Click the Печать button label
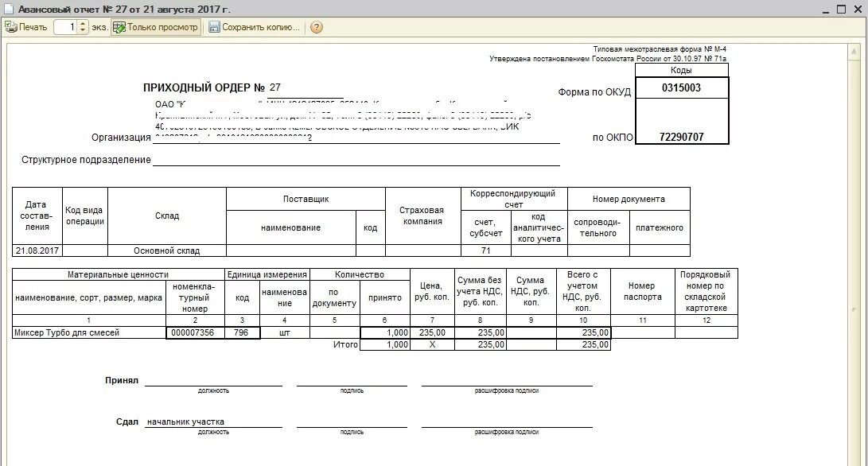The height and width of the screenshot is (466, 868). [33, 27]
